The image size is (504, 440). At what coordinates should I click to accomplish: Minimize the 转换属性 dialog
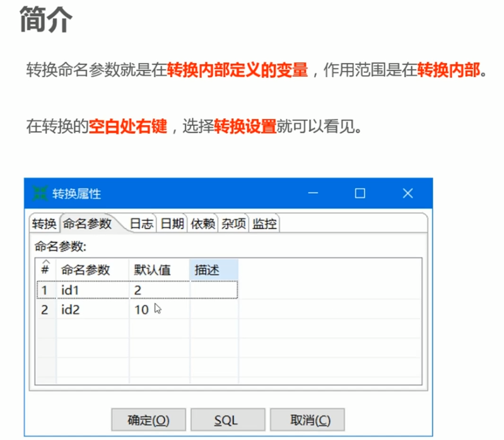coord(313,193)
